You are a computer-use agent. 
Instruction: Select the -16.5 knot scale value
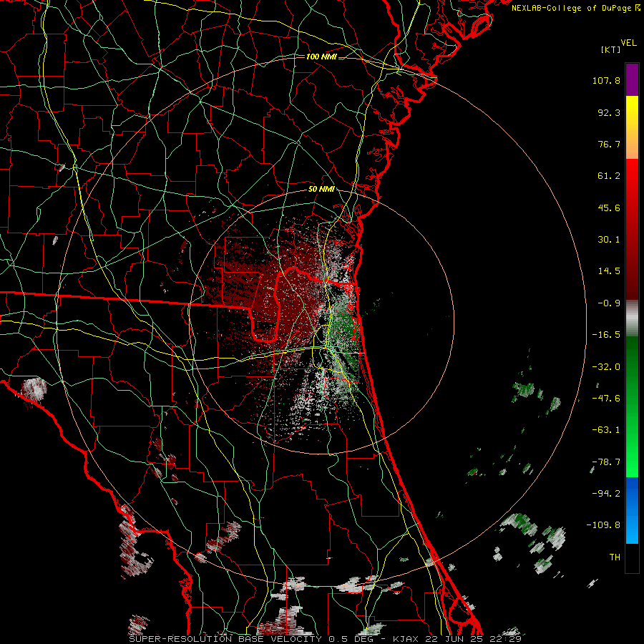(x=606, y=335)
